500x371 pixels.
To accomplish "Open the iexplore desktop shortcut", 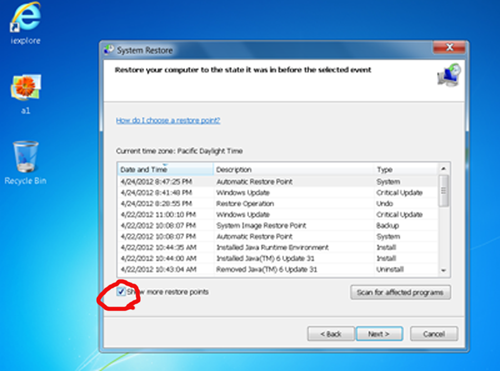I will pos(26,23).
